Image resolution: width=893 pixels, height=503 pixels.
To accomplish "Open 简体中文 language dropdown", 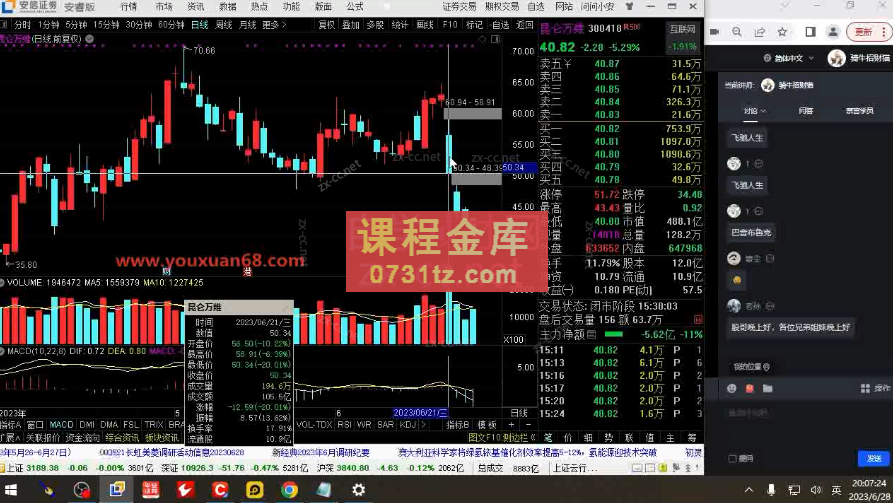I will [788, 58].
